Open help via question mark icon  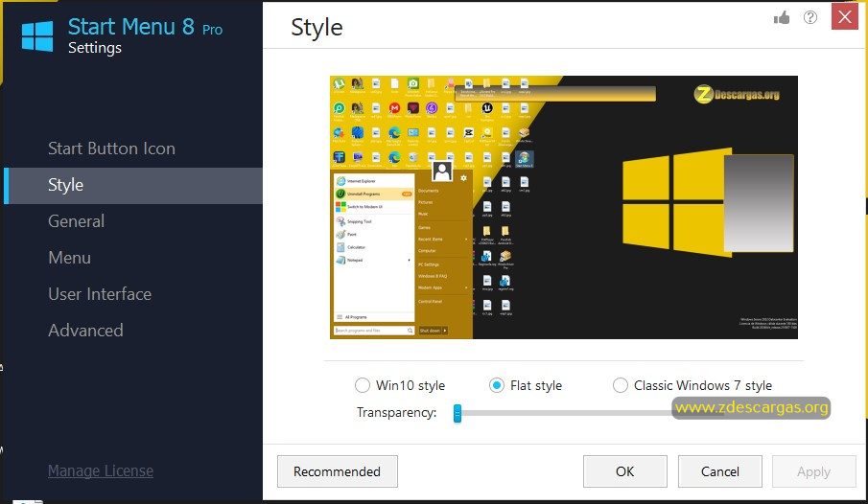point(809,17)
